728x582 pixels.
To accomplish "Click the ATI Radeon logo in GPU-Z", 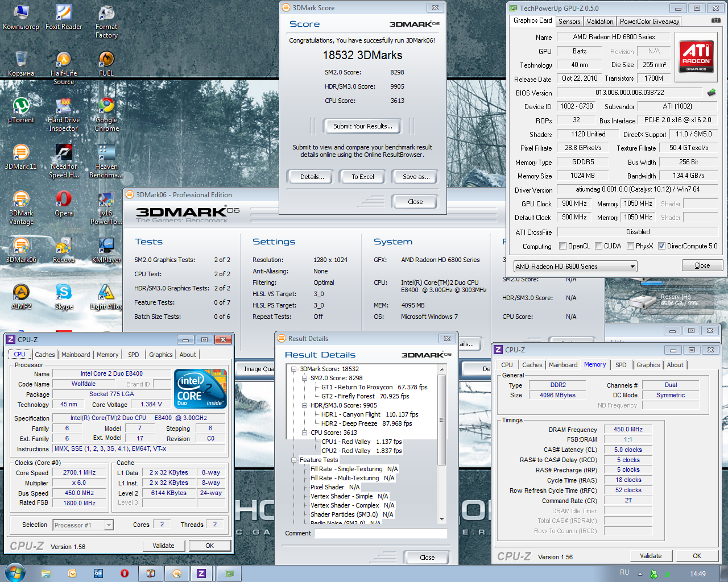I will click(696, 56).
